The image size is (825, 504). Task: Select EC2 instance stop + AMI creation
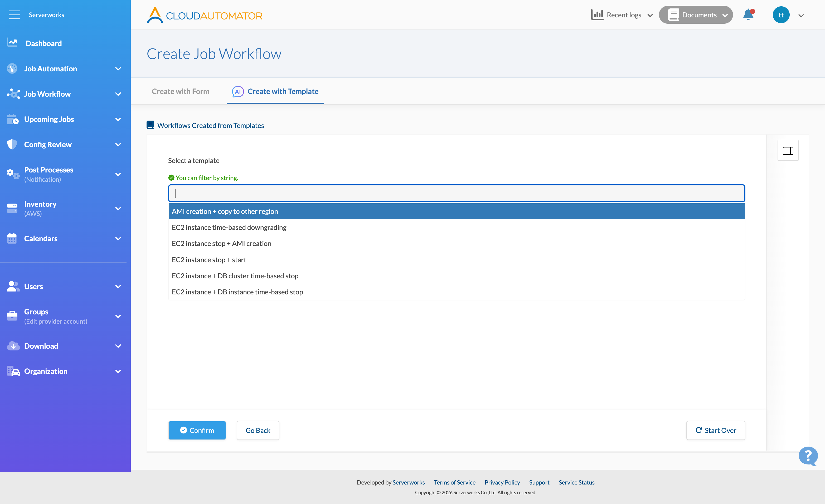(x=457, y=244)
